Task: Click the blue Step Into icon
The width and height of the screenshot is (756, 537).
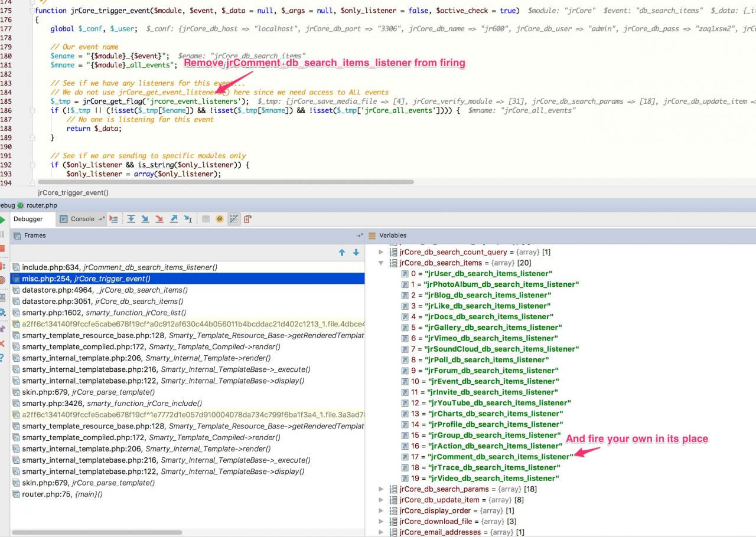Action: click(x=145, y=219)
